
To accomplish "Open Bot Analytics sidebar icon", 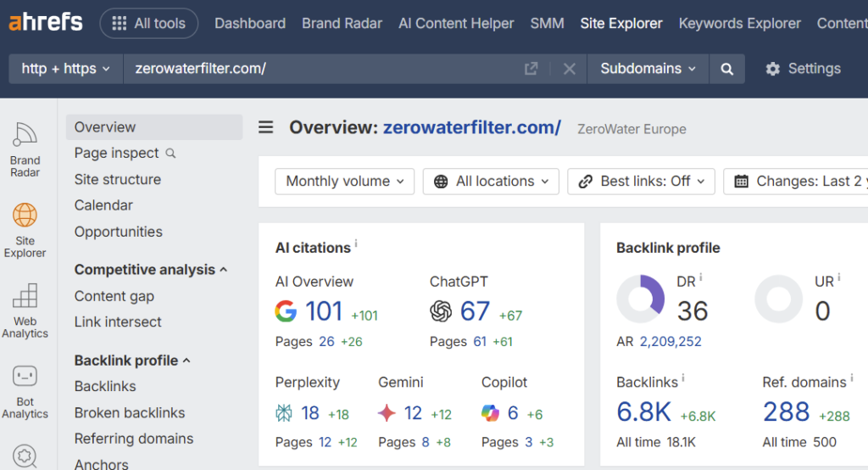I will point(25,391).
